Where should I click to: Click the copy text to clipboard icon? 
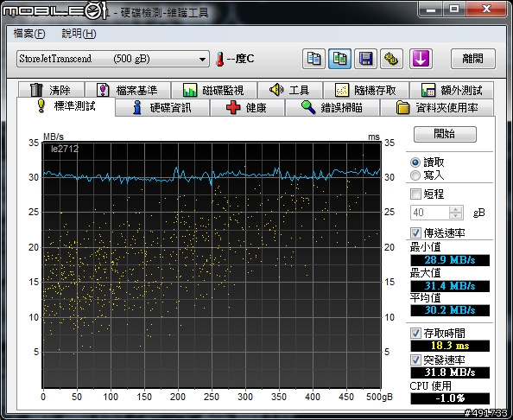pyautogui.click(x=313, y=59)
